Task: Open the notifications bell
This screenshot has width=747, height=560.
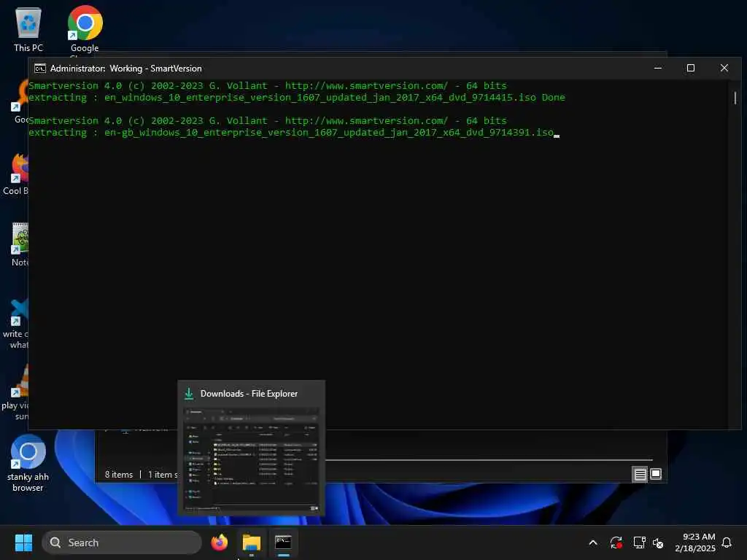Action: [727, 542]
